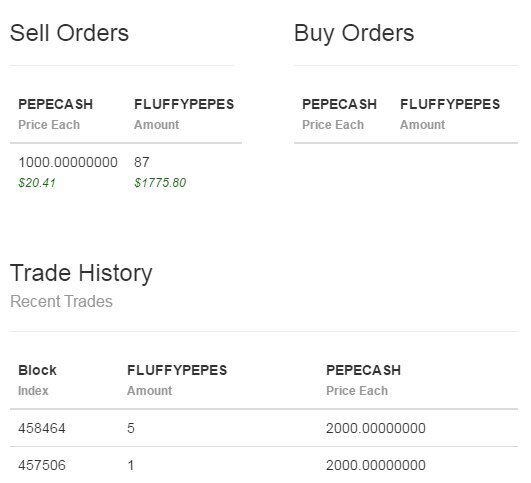Select the 1000.00000000 sell order price
531x483 pixels.
[68, 162]
